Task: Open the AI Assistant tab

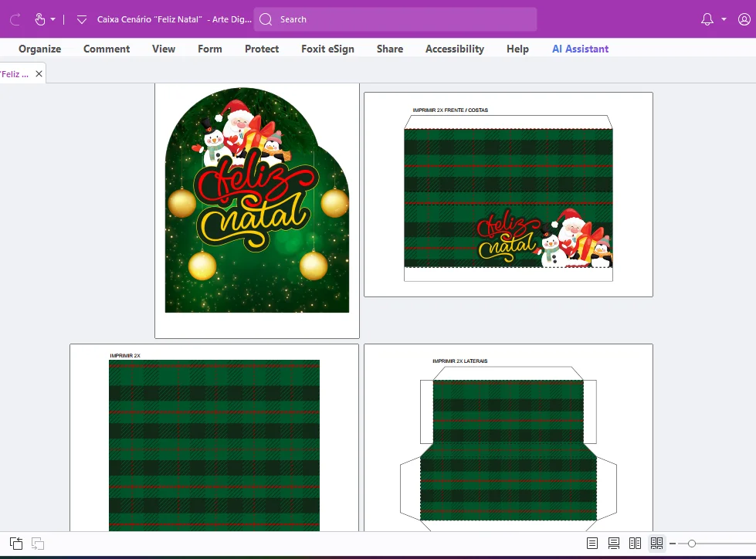Action: 581,49
